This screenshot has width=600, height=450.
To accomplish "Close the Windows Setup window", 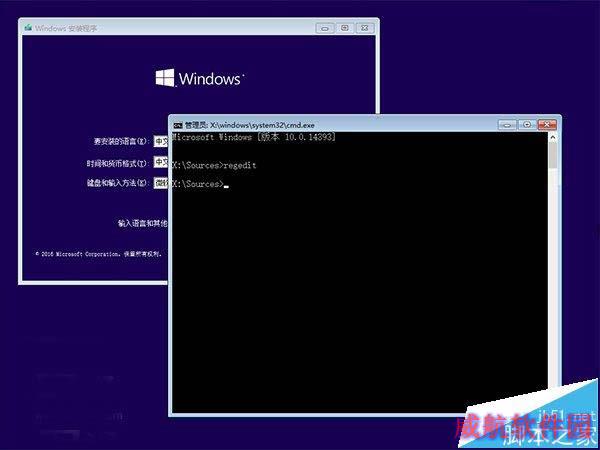I will [365, 28].
